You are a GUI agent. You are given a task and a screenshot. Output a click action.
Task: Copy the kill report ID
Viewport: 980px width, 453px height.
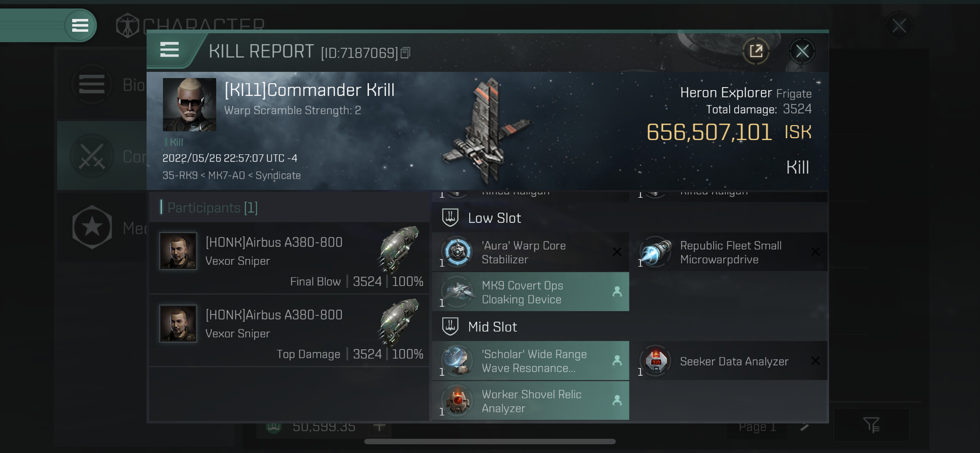pos(405,53)
